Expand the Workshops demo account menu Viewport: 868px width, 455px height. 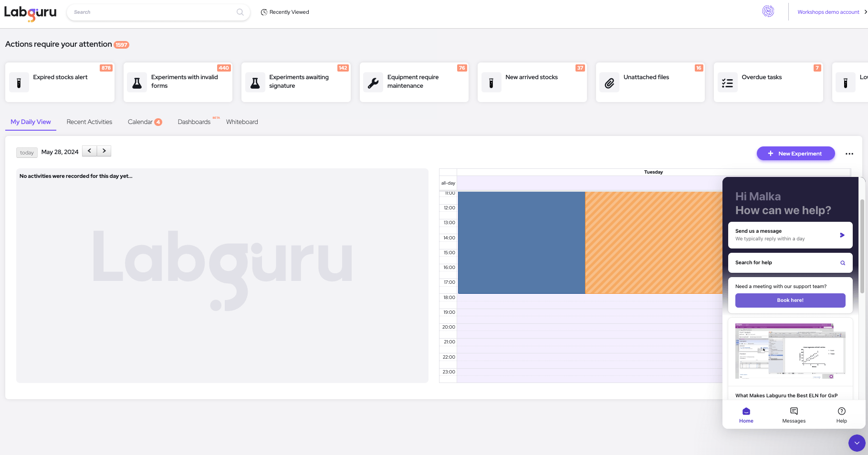tap(828, 12)
